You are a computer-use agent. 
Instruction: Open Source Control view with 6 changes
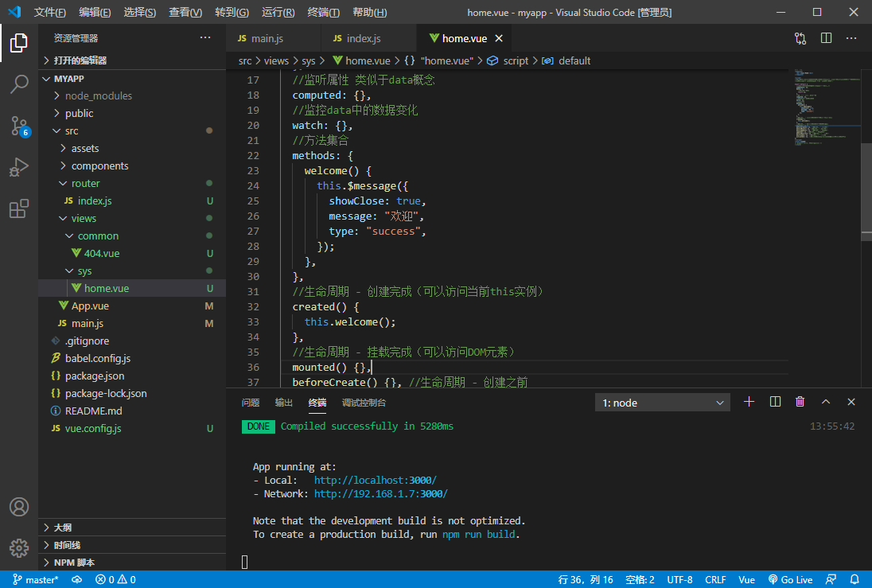(x=19, y=126)
